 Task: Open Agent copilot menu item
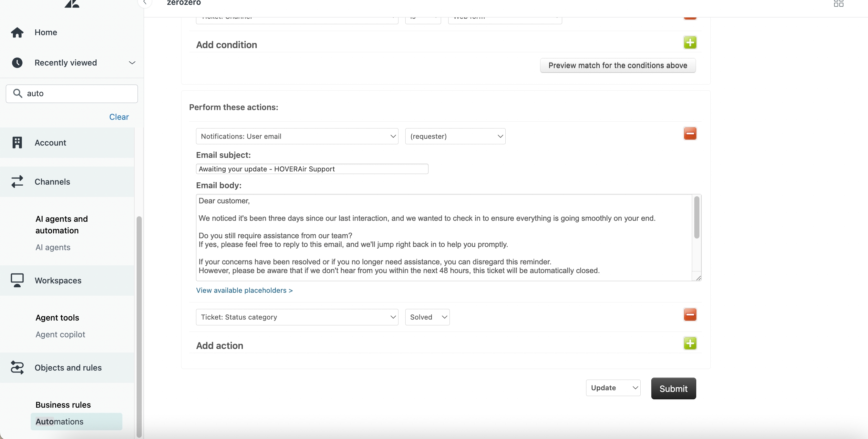60,334
